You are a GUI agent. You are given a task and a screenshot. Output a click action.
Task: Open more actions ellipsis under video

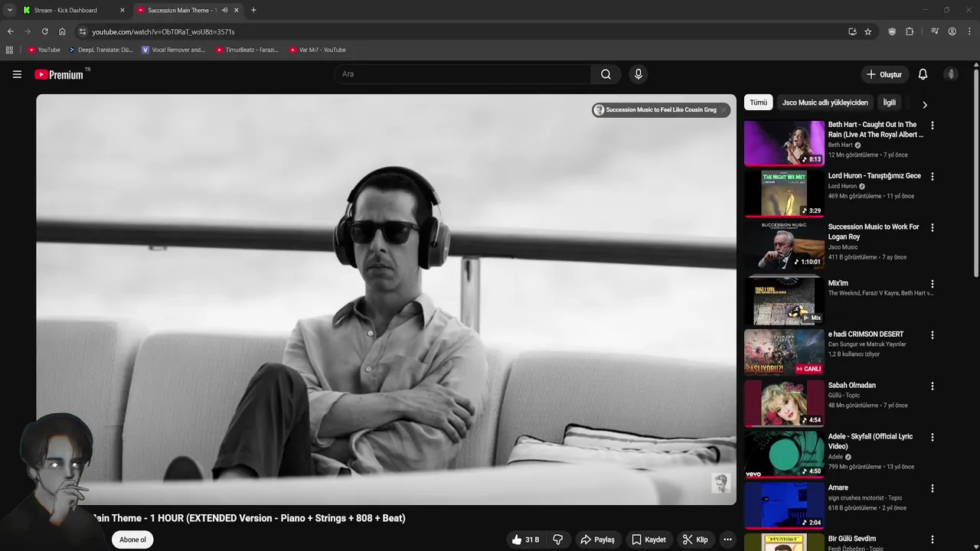[x=727, y=540]
